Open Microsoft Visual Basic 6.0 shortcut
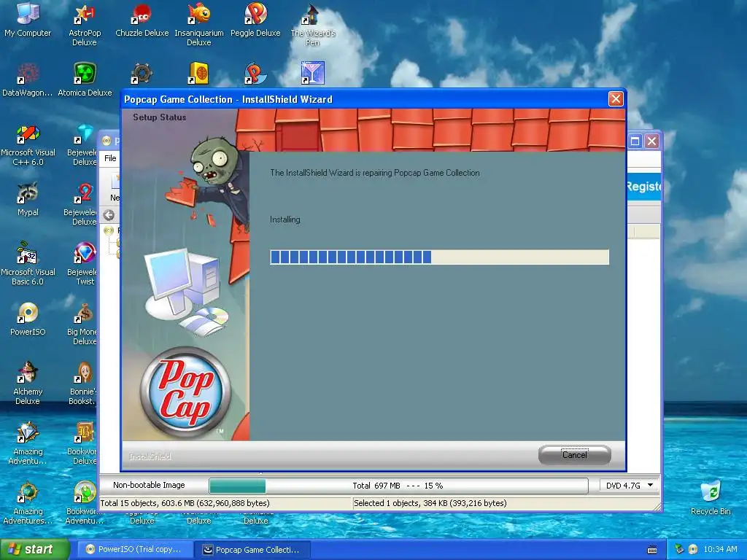 pos(28,265)
